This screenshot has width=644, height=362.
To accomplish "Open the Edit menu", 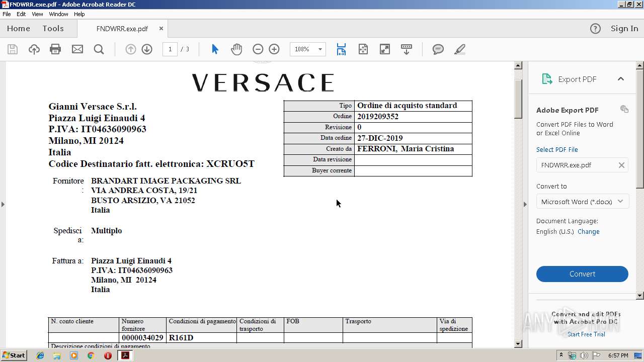I will point(21,14).
